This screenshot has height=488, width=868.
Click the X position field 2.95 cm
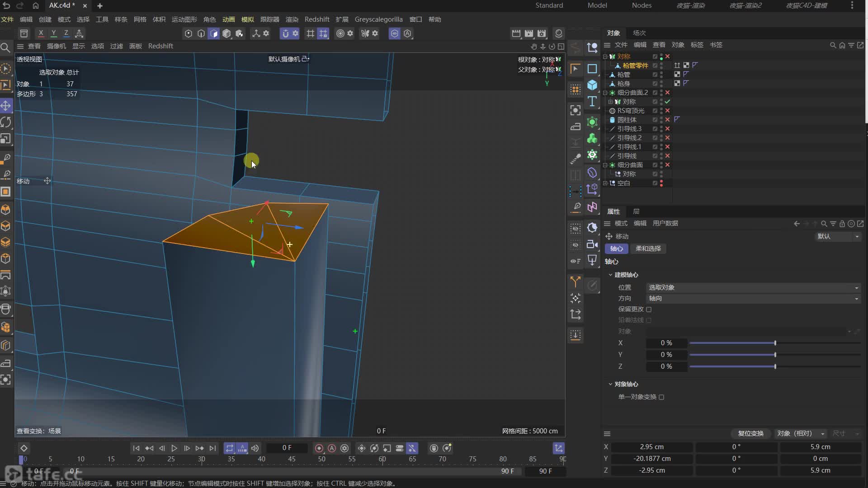[651, 447]
